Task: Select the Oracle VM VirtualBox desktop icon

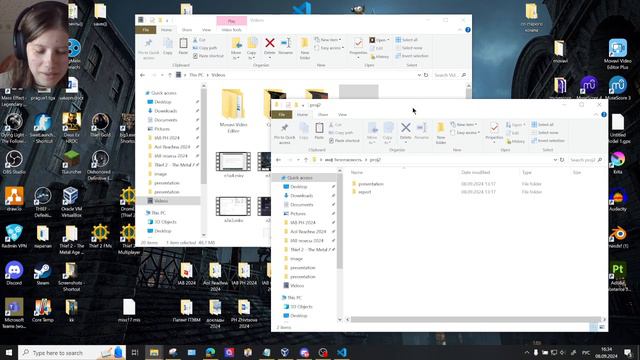Action: pos(71,202)
